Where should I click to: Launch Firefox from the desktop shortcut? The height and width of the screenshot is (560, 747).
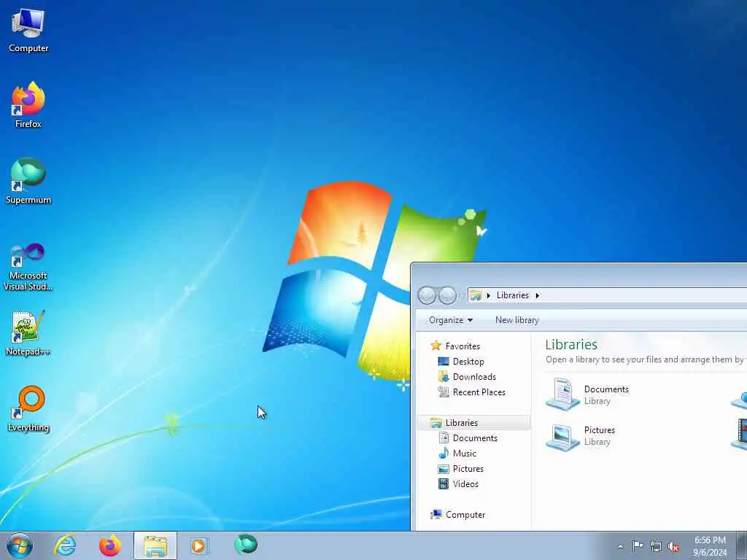click(x=28, y=105)
